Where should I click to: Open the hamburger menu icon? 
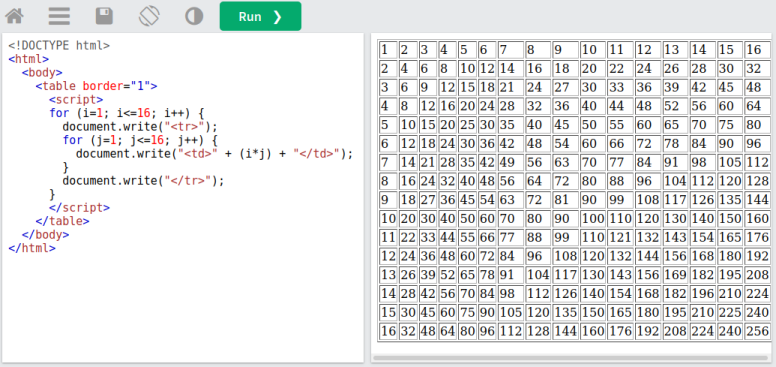[x=59, y=16]
